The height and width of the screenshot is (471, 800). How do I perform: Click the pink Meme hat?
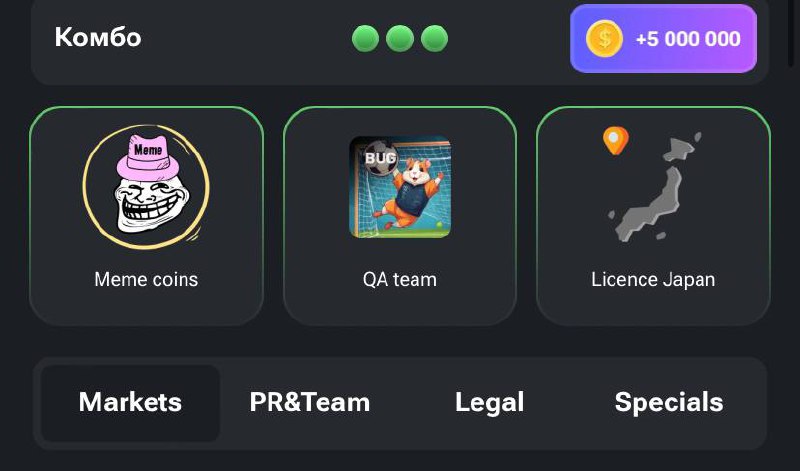click(148, 156)
